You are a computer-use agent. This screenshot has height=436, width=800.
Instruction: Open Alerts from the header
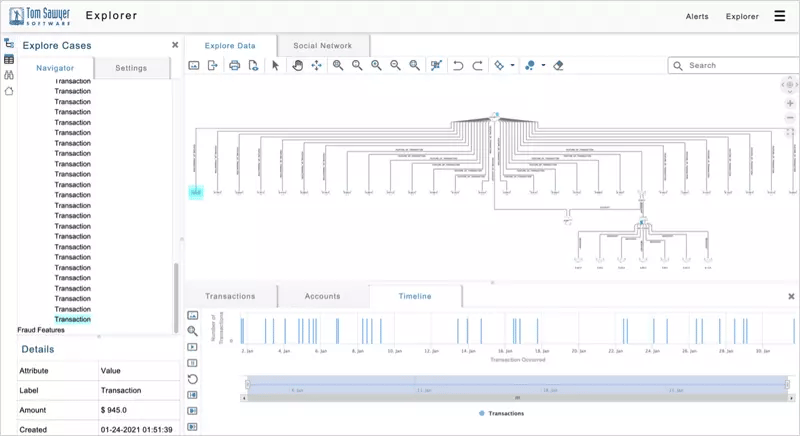pos(697,16)
